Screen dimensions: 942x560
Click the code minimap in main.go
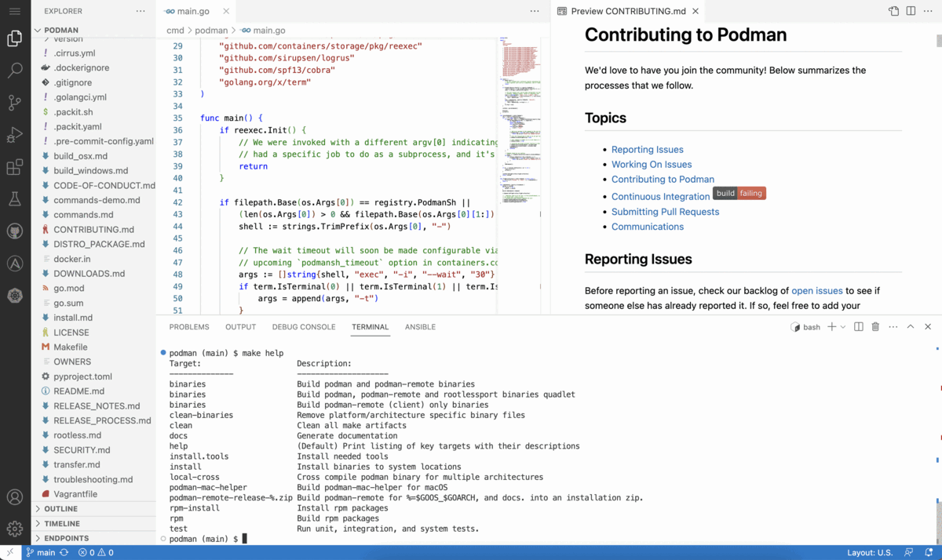(x=518, y=118)
